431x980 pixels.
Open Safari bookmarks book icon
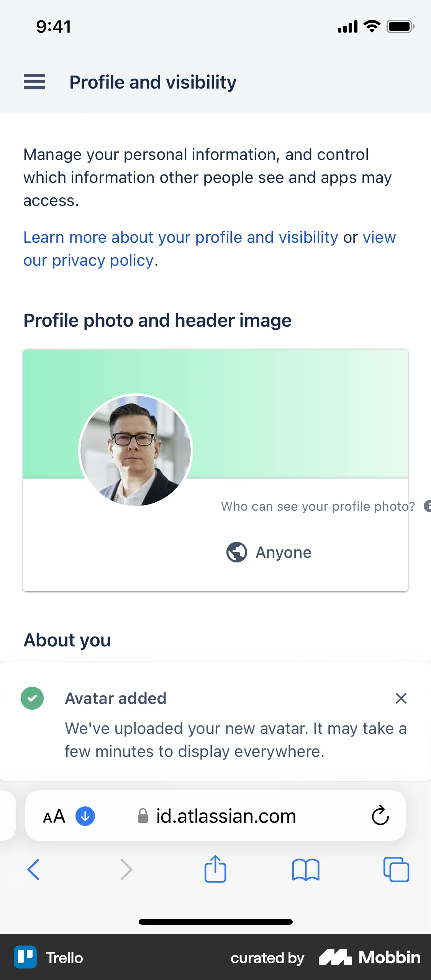point(305,869)
